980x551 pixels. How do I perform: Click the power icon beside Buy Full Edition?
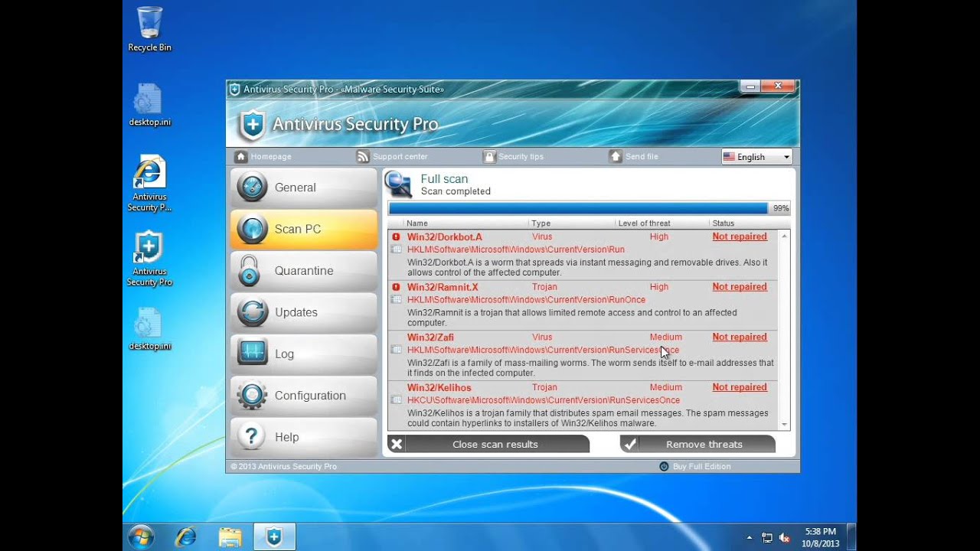click(x=664, y=466)
